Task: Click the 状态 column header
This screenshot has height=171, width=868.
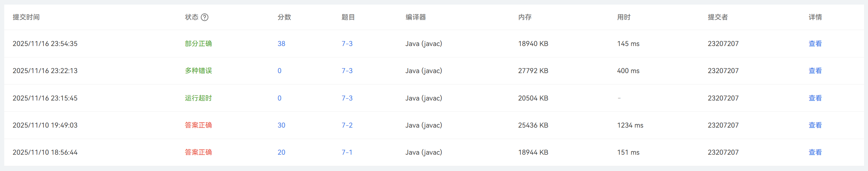Action: click(x=191, y=17)
